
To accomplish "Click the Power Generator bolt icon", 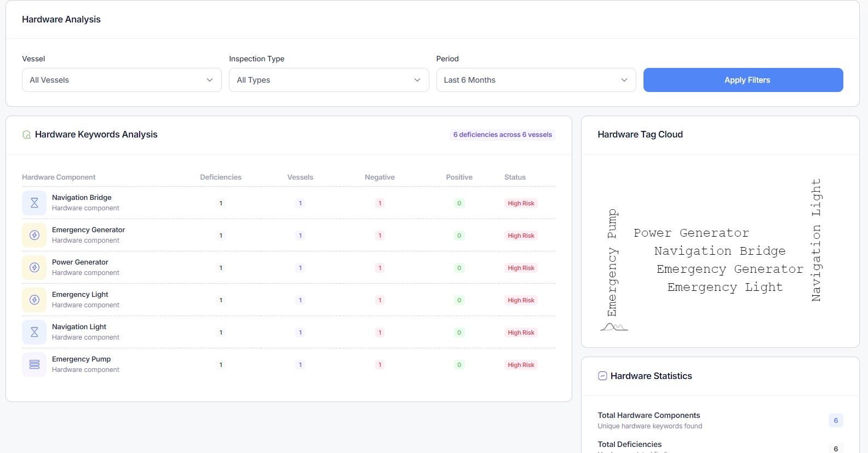I will pyautogui.click(x=34, y=267).
